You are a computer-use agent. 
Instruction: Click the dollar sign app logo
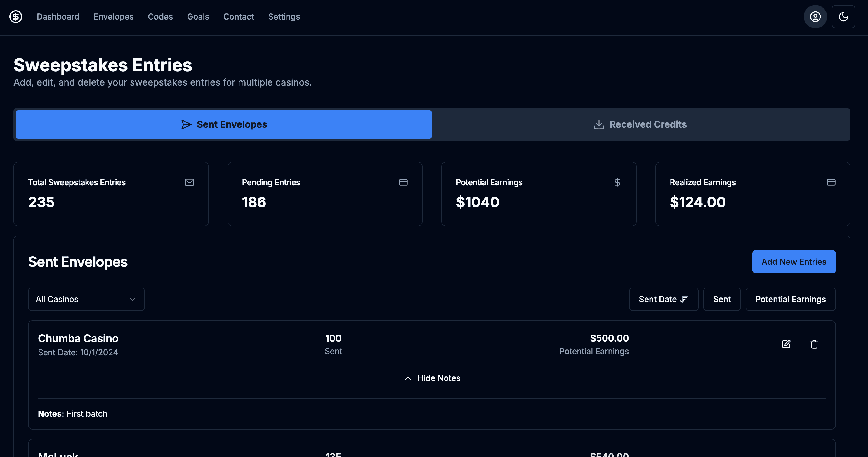pos(15,17)
